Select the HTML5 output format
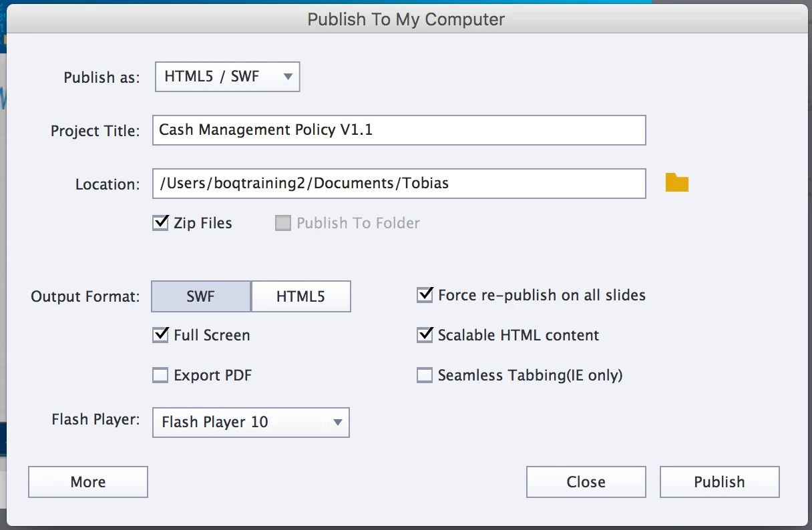The height and width of the screenshot is (530, 812). point(300,296)
